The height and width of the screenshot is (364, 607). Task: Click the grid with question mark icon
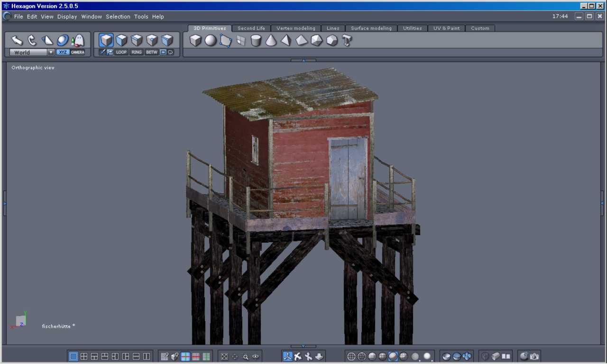coord(165,356)
